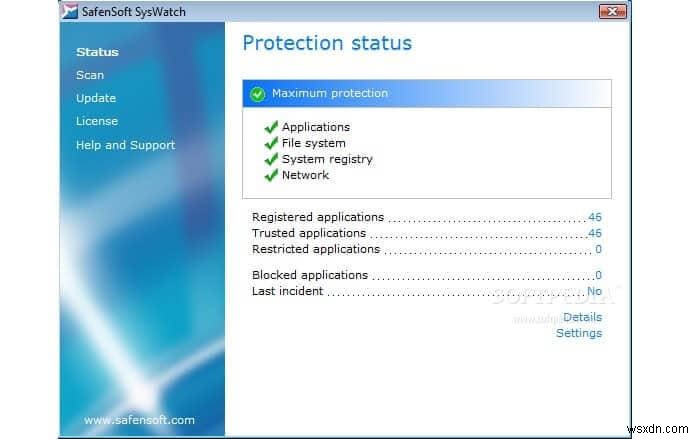Open the License section
Image resolution: width=700 pixels, height=439 pixels.
97,121
